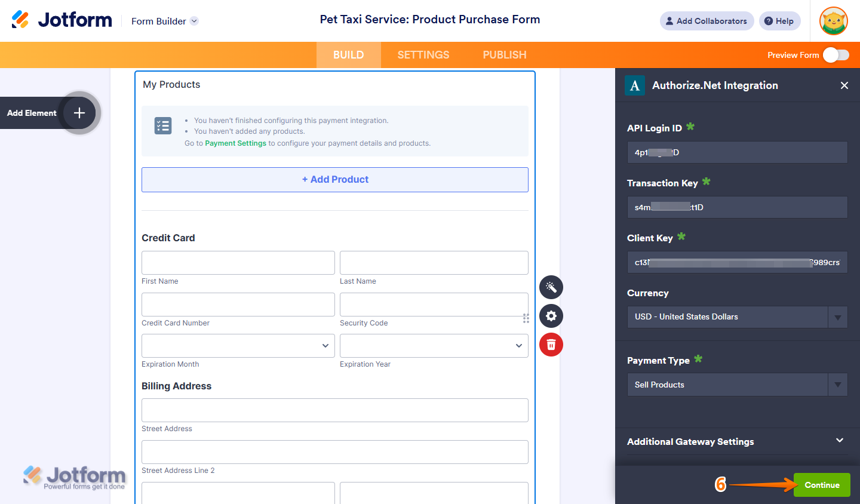
Task: Switch to the SETTINGS tab
Action: point(423,54)
